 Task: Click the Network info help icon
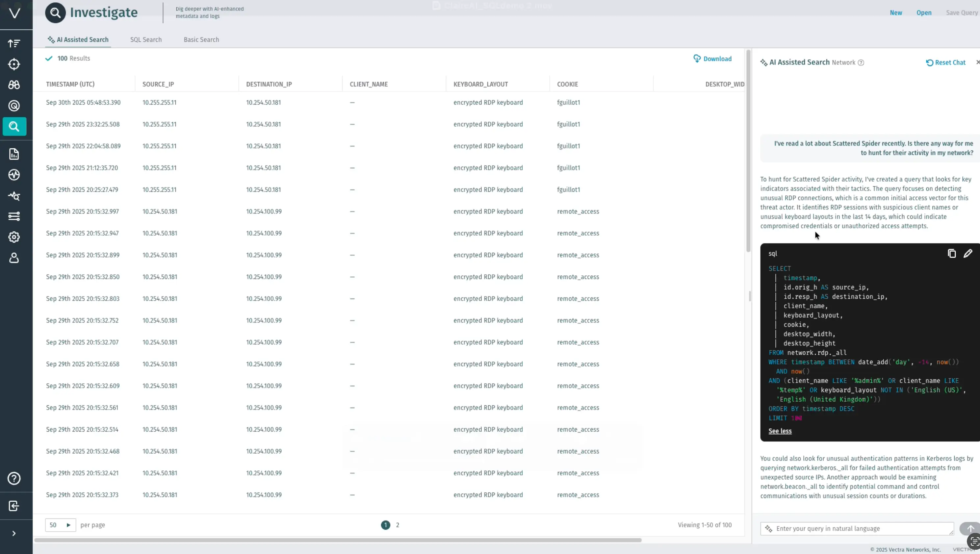click(x=861, y=63)
